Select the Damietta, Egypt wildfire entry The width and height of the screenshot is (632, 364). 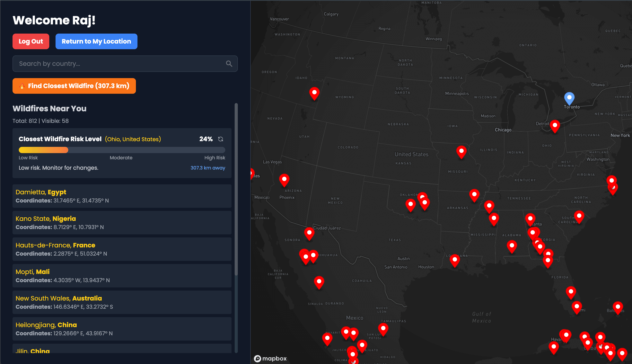(122, 196)
